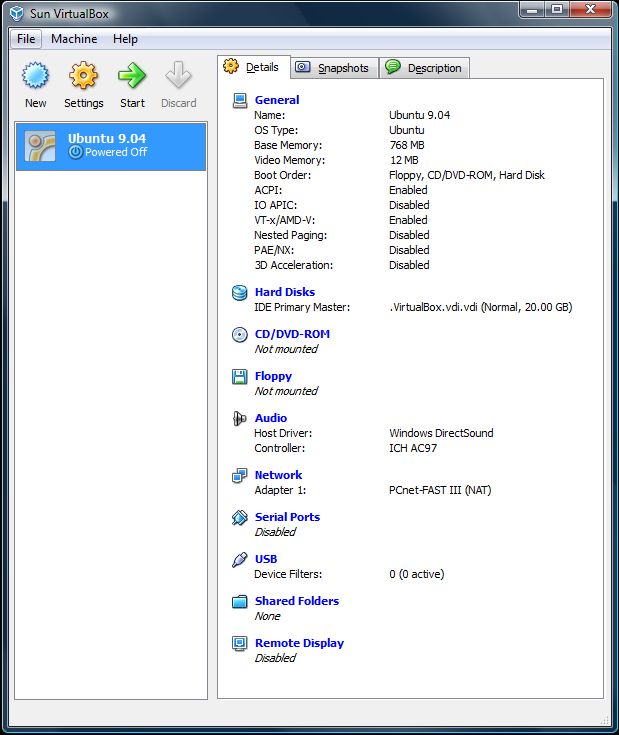Image resolution: width=619 pixels, height=735 pixels.
Task: Click the '0 (0 active)' device filters value
Action: pyautogui.click(x=417, y=574)
